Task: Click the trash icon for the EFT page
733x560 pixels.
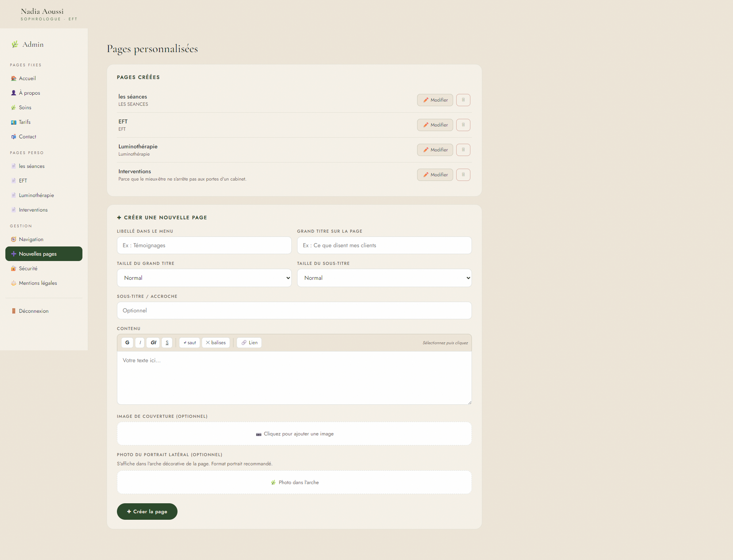Action: [x=463, y=125]
